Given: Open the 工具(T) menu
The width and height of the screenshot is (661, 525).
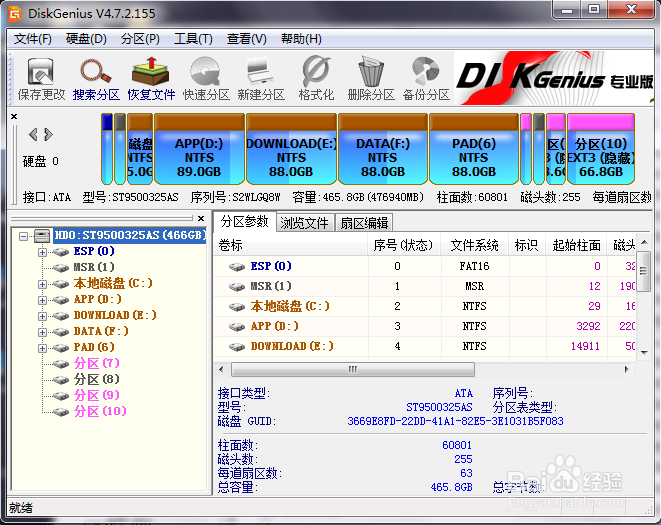Looking at the screenshot, I should tap(193, 39).
